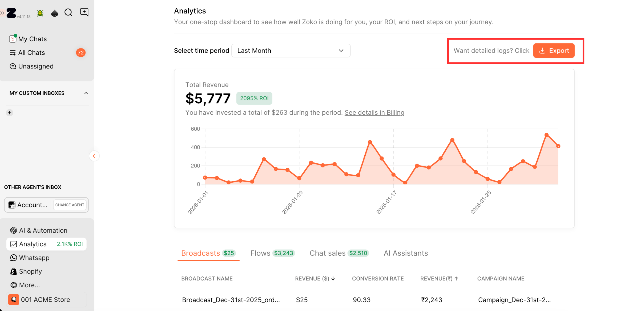Open Whatsapp settings in sidebar

[x=34, y=258]
